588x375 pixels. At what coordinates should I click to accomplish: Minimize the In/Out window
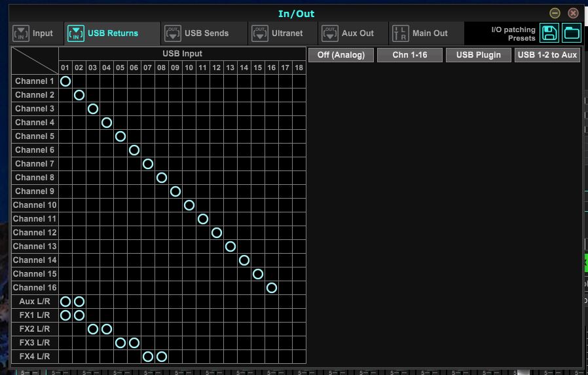(555, 13)
